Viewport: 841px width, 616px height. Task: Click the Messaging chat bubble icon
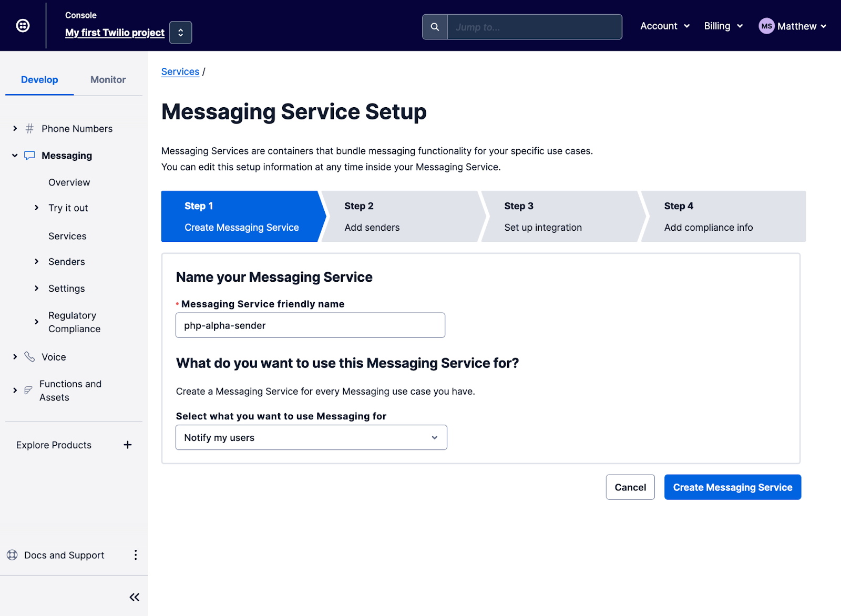tap(30, 156)
